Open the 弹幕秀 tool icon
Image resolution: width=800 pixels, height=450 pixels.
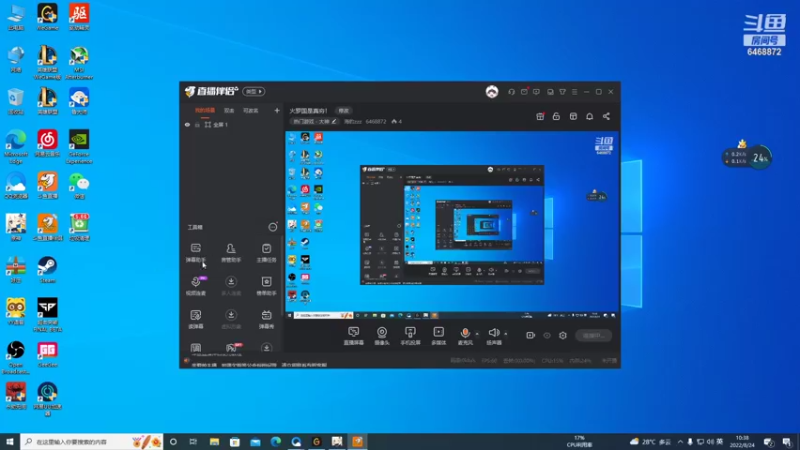(x=266, y=319)
